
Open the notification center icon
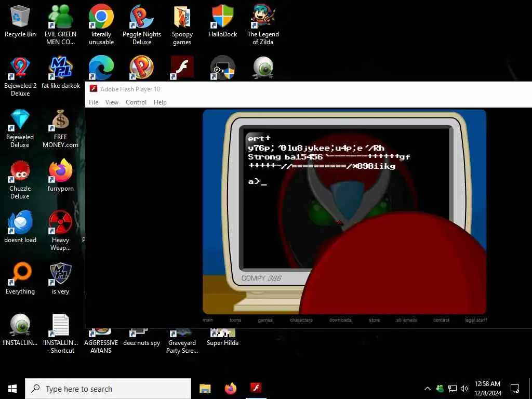pyautogui.click(x=515, y=389)
